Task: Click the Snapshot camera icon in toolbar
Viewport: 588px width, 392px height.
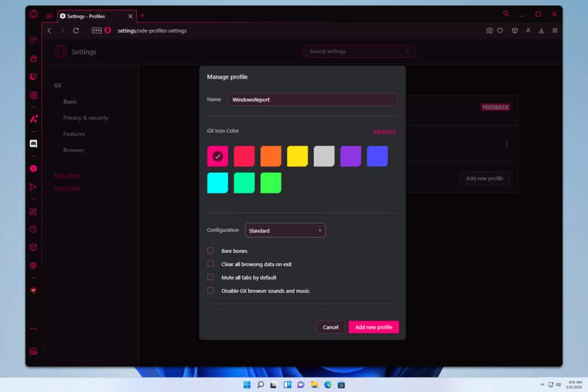Action: coord(489,31)
